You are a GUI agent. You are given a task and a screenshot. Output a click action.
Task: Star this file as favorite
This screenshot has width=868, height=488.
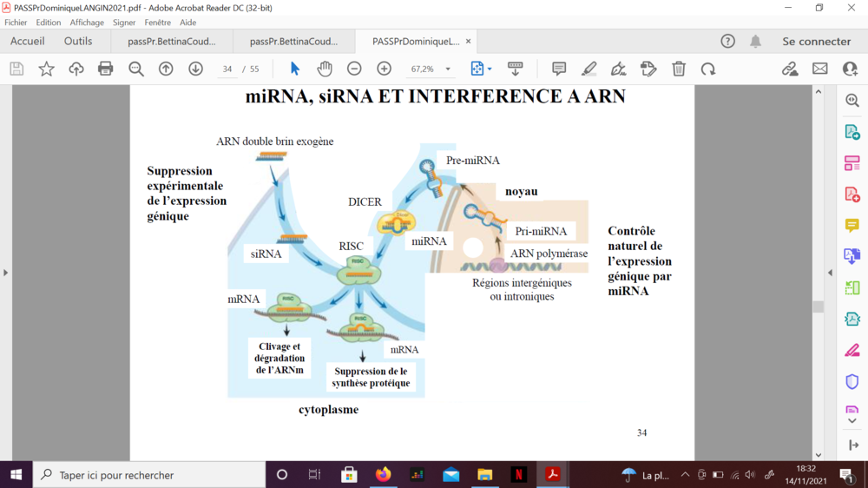[x=47, y=69]
